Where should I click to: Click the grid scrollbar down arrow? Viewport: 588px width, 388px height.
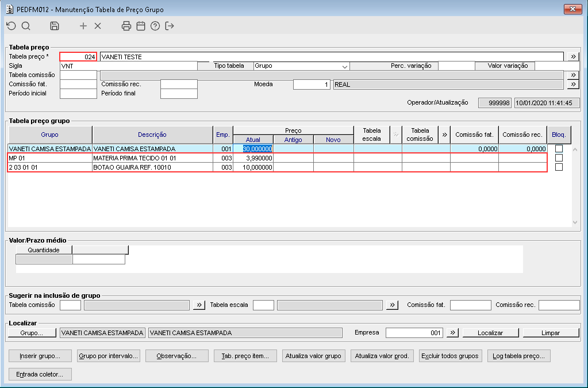pyautogui.click(x=575, y=222)
